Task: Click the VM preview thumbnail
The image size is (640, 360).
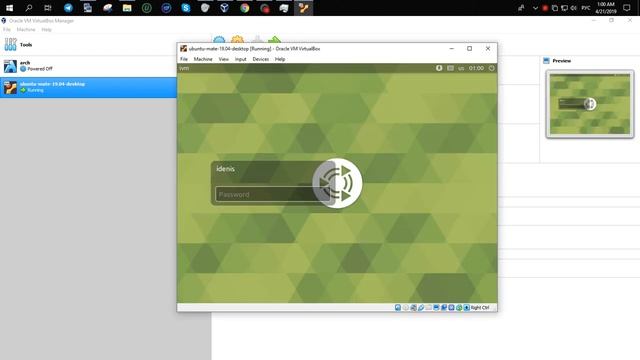Action: pyautogui.click(x=590, y=104)
